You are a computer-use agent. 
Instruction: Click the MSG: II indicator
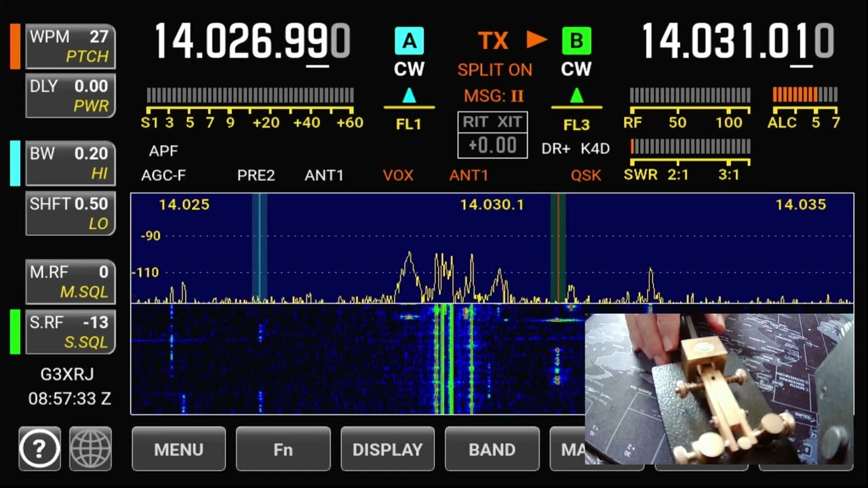494,96
